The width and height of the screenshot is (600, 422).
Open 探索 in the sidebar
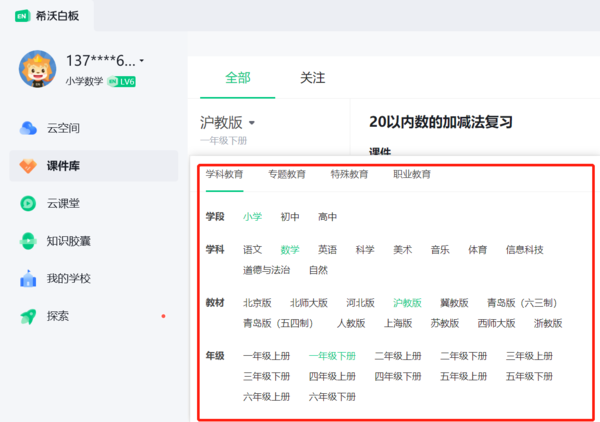point(29,316)
